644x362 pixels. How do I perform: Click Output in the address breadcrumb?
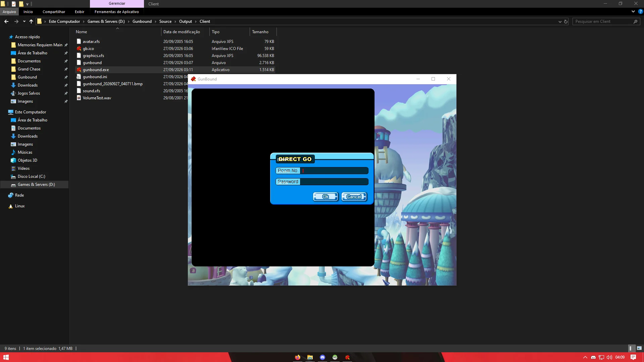click(x=186, y=21)
